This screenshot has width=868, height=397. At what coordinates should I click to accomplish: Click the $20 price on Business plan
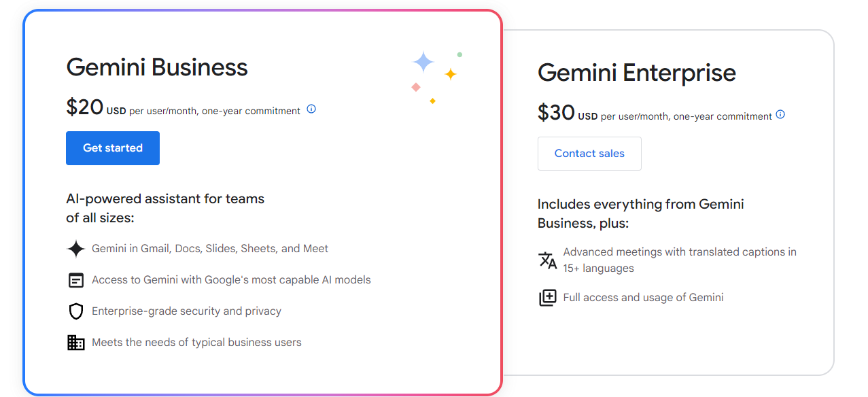pos(84,107)
